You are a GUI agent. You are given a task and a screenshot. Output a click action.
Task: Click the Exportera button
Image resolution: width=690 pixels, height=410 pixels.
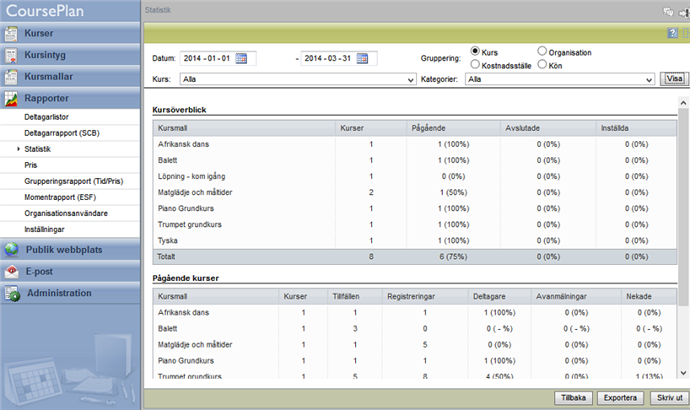pos(620,397)
